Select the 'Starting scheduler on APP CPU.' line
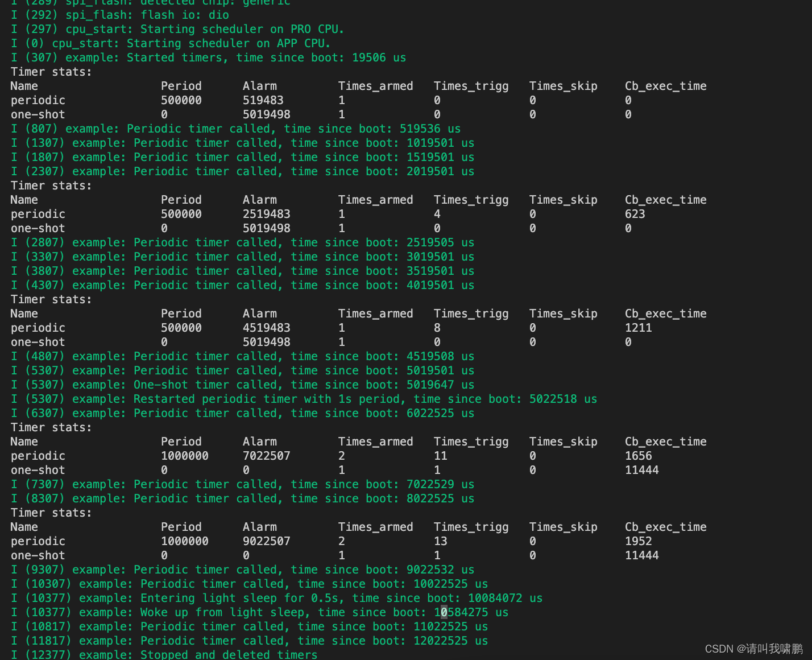812x660 pixels. click(171, 43)
